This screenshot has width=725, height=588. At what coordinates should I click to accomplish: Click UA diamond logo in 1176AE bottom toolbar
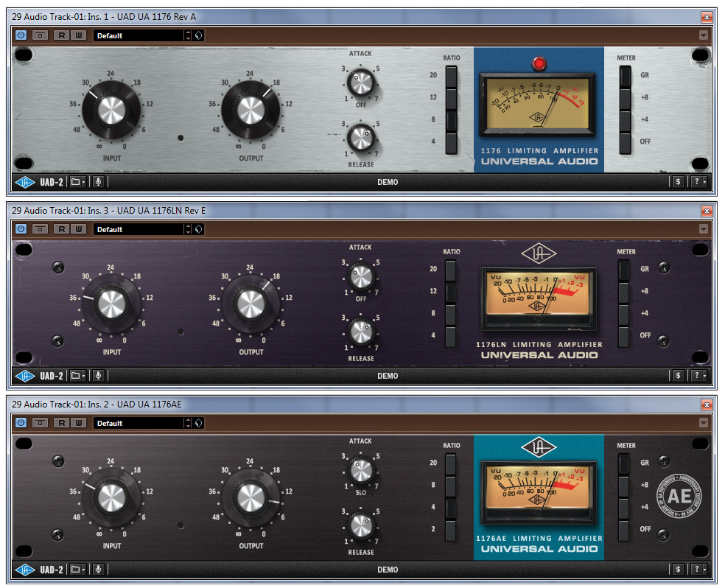[25, 570]
